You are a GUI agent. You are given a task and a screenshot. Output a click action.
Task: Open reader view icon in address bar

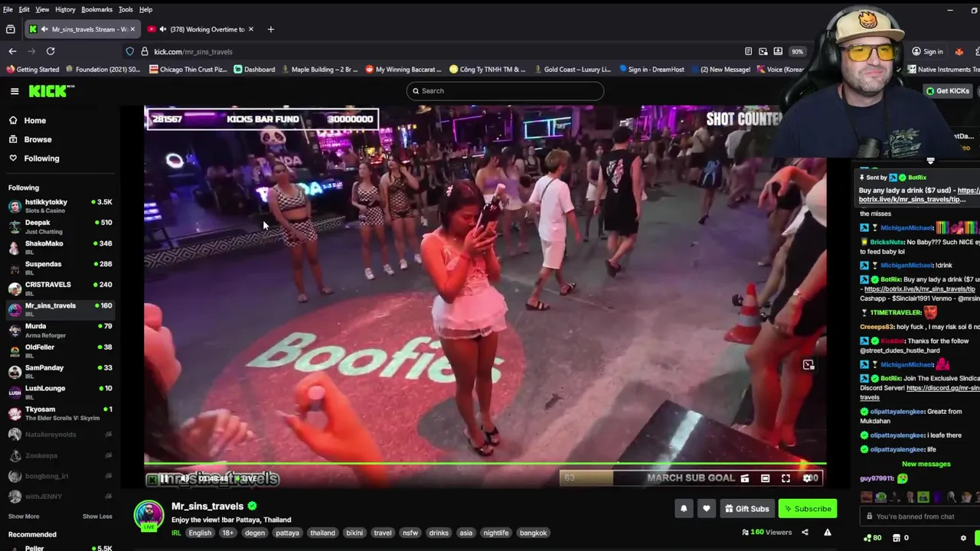coord(748,51)
